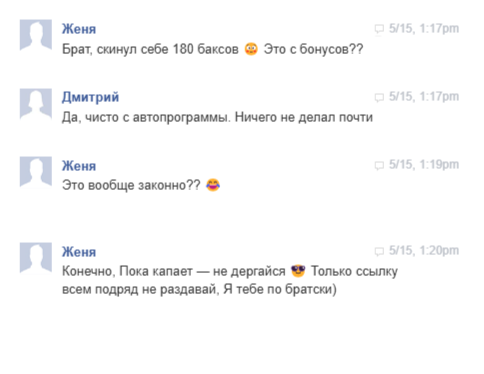Click comment icon on Дмитрий's message

click(x=379, y=97)
